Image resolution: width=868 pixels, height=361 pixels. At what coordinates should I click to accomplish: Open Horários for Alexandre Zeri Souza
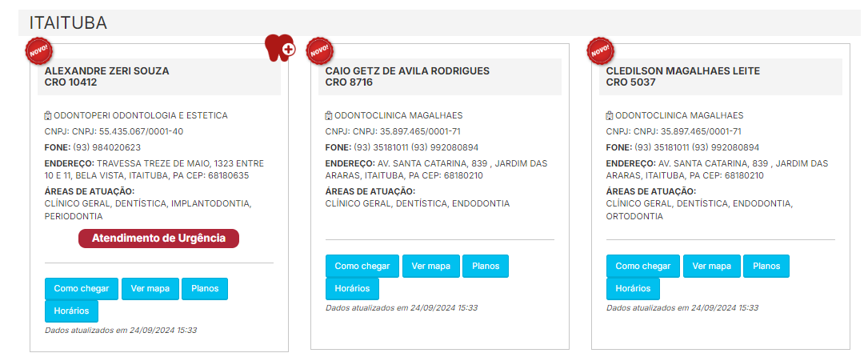(x=72, y=311)
